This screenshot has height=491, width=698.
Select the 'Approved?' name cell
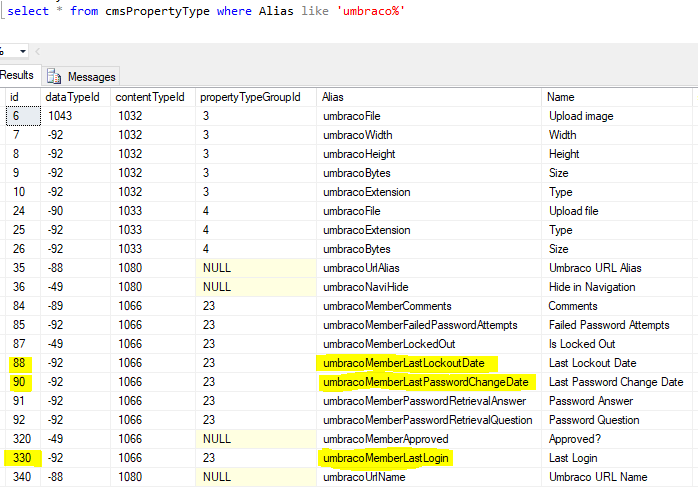point(617,439)
